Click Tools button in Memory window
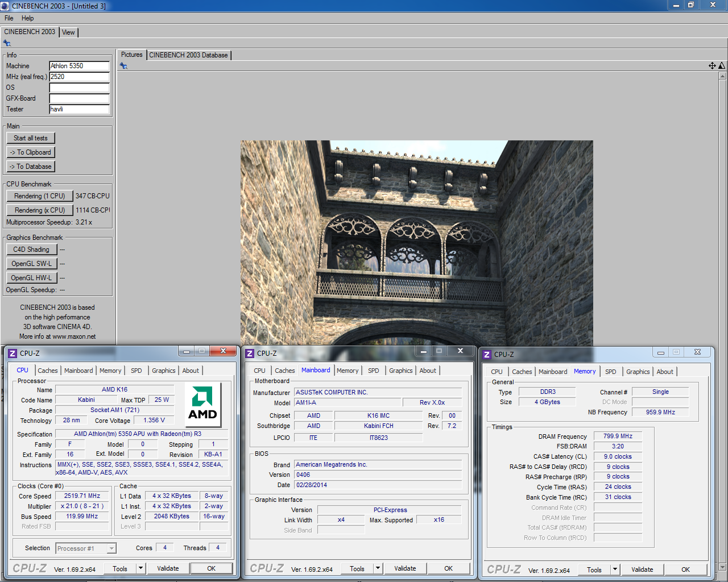728x582 pixels. tap(594, 569)
